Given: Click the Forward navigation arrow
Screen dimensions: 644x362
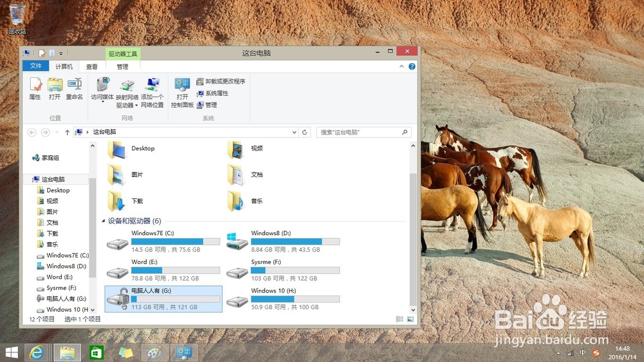Looking at the screenshot, I should point(45,132).
